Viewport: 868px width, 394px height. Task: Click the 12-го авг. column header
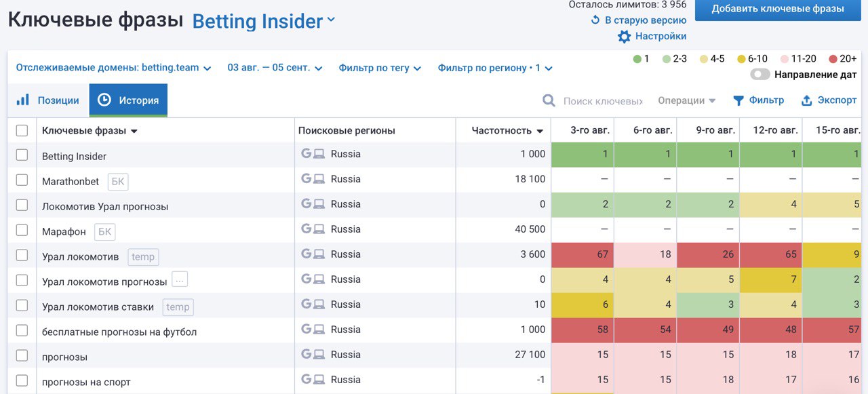point(770,130)
